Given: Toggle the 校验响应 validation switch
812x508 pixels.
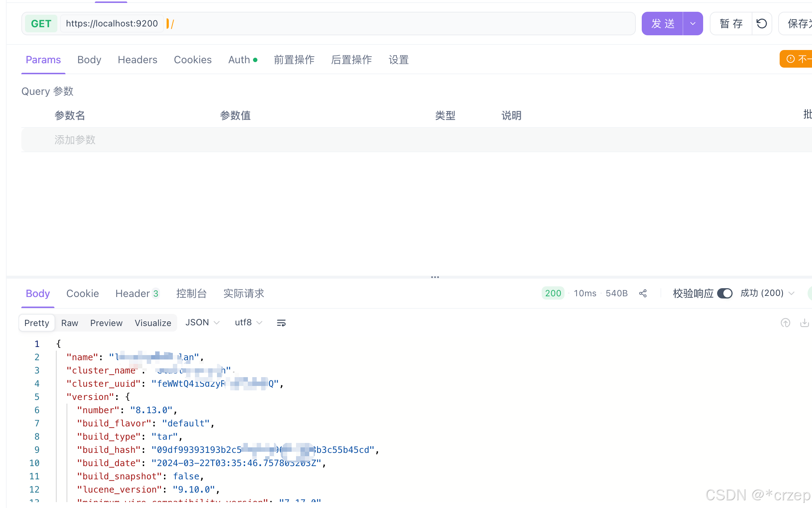Looking at the screenshot, I should (x=724, y=293).
